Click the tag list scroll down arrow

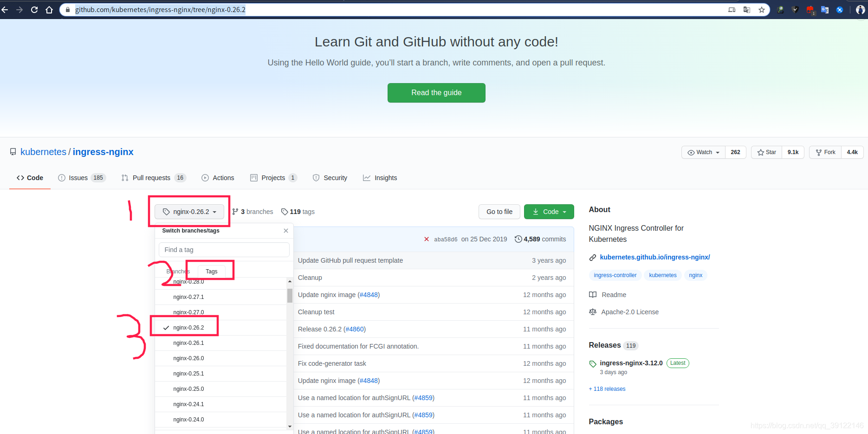coord(290,426)
